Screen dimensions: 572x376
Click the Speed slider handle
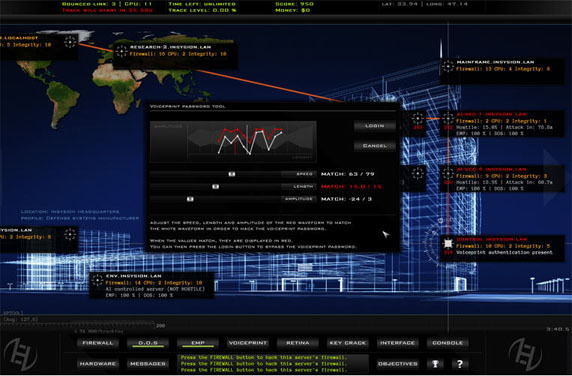pyautogui.click(x=232, y=174)
